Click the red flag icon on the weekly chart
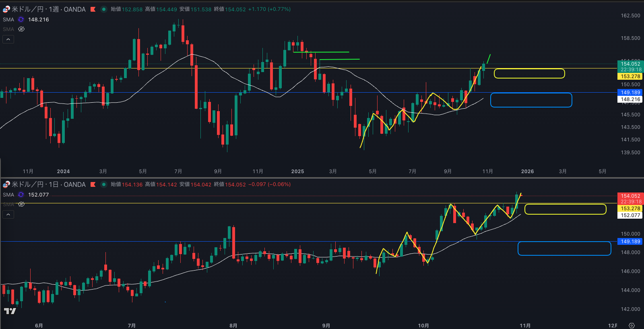Viewport: 644px width, 329px height. coord(93,9)
